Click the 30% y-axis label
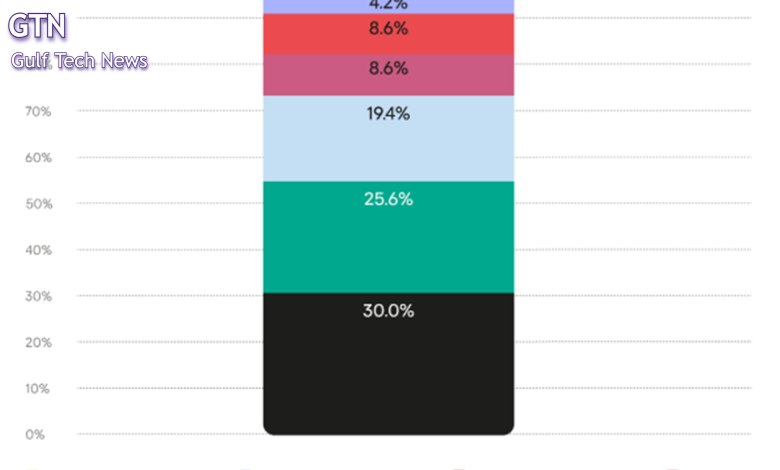The width and height of the screenshot is (780, 470). tap(38, 296)
